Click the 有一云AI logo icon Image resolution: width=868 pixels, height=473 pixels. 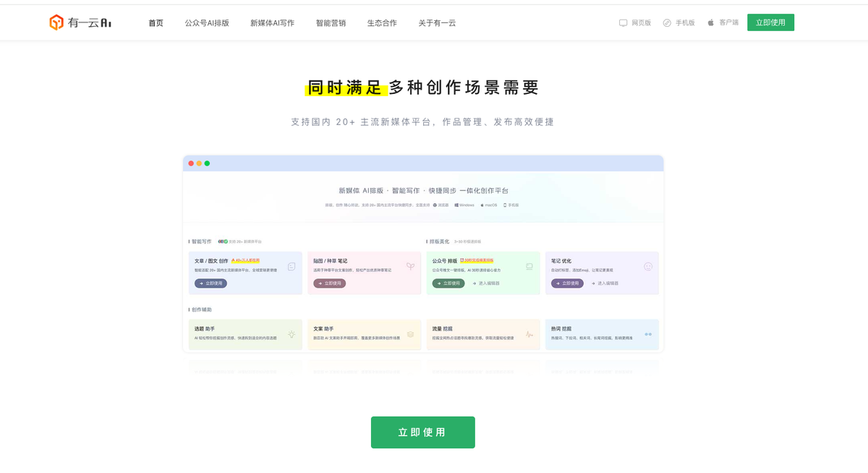[x=56, y=22]
